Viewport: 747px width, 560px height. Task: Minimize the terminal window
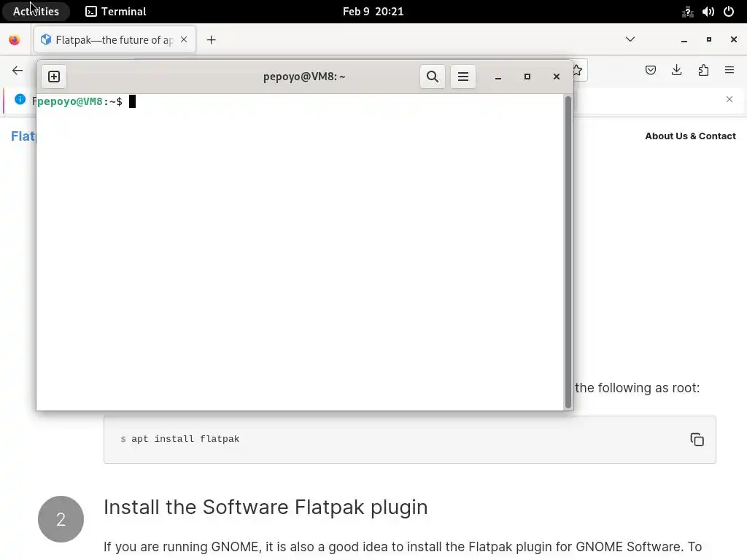click(x=498, y=77)
